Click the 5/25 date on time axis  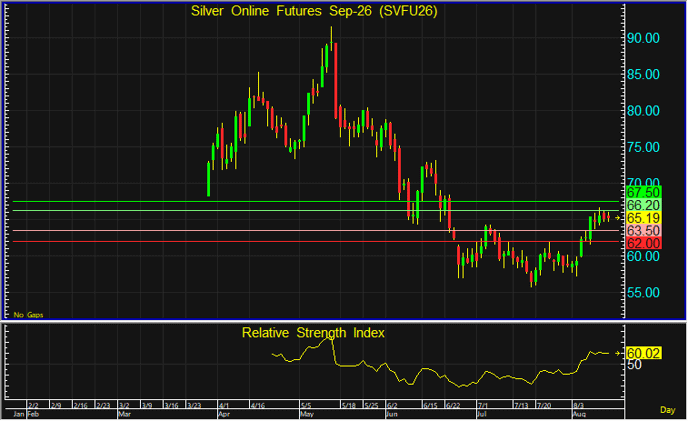pos(371,405)
